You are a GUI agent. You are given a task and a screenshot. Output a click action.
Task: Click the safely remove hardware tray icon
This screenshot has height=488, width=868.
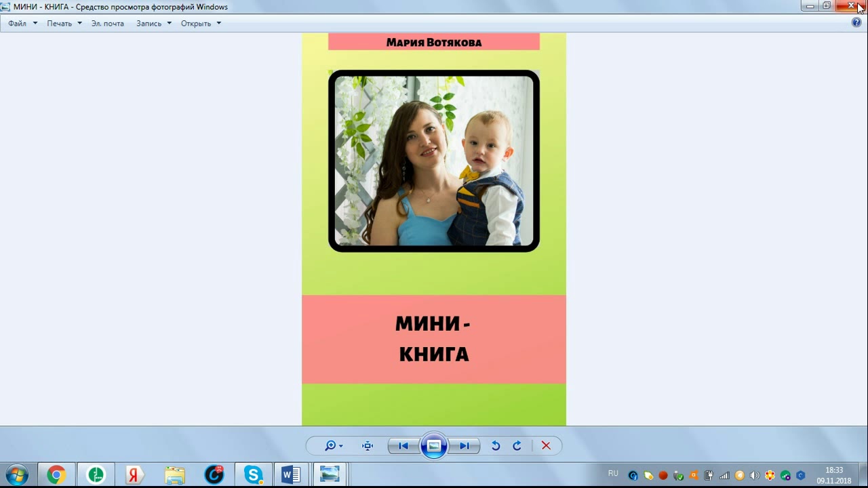point(678,475)
